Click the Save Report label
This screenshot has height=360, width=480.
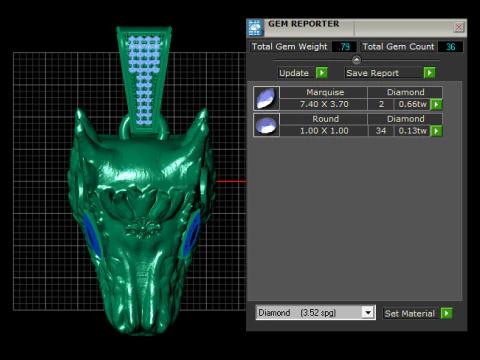372,73
